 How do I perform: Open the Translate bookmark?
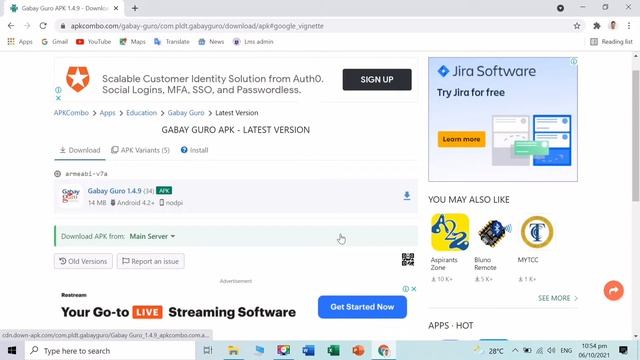coord(172,42)
